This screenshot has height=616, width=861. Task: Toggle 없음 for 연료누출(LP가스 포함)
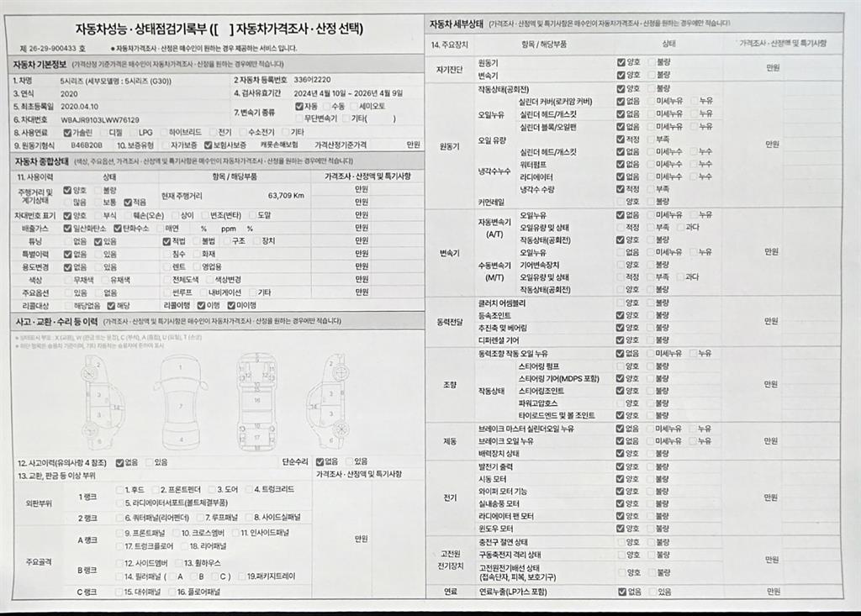[621, 592]
